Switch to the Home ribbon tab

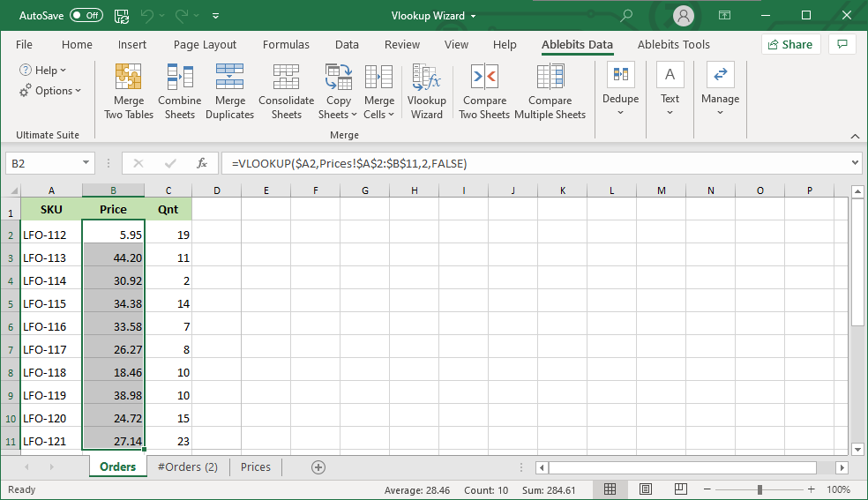click(77, 44)
